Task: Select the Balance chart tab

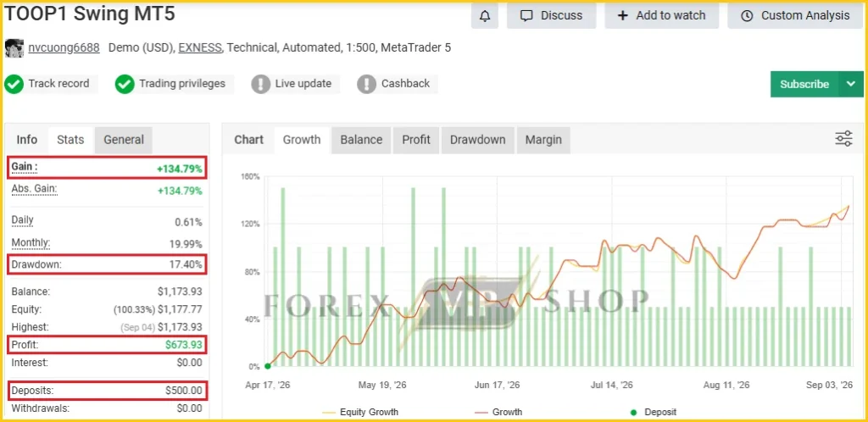Action: [x=361, y=140]
